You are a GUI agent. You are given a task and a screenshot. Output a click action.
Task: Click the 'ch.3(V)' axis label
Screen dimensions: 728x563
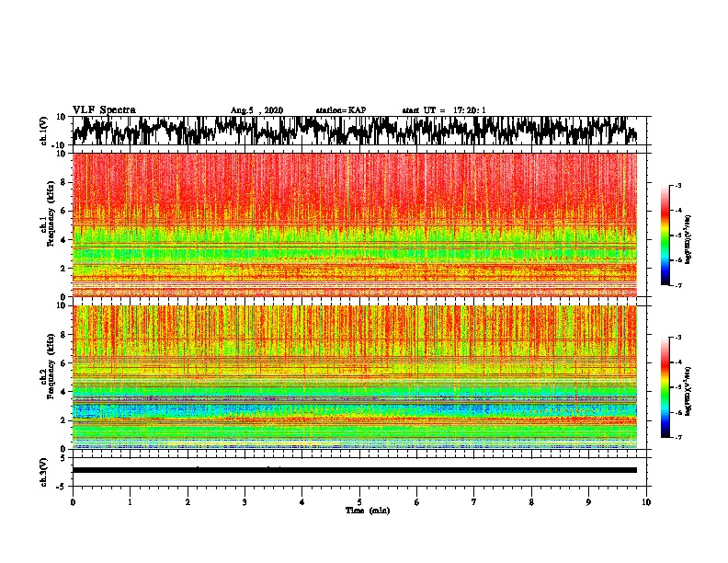click(44, 473)
